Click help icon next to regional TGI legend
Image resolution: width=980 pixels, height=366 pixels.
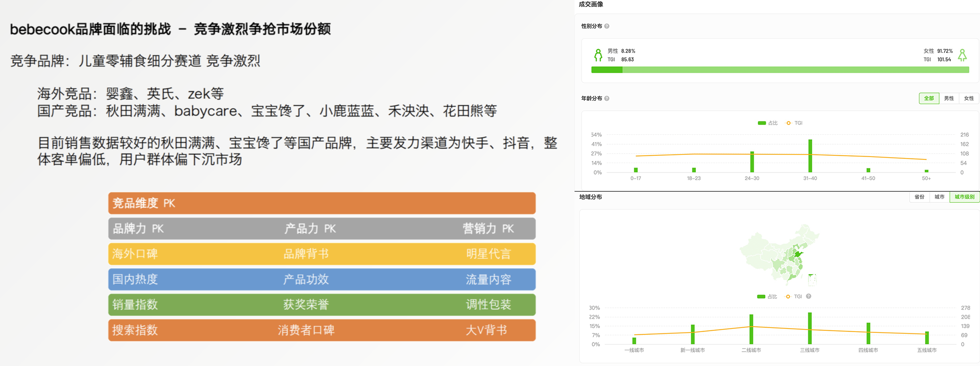pos(808,296)
